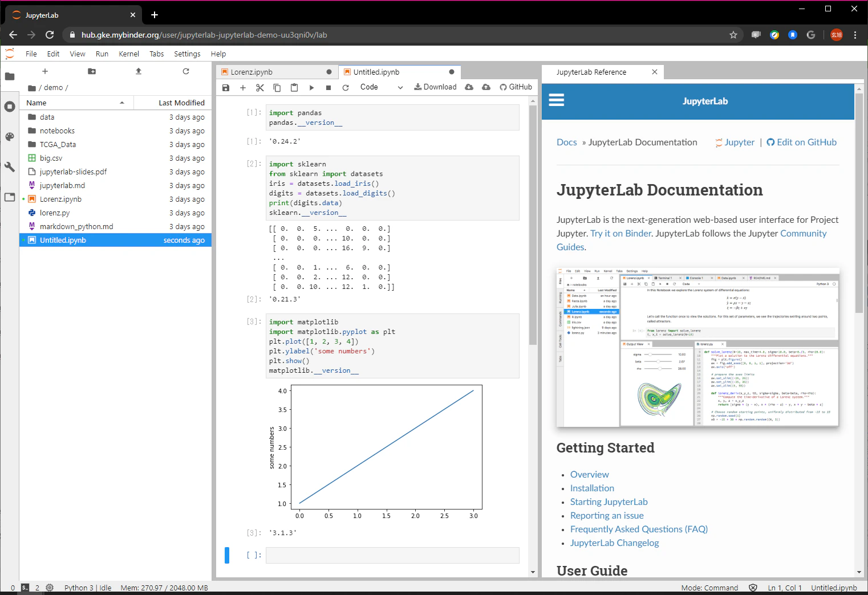Open the open Tabs sidebar panel
Image resolution: width=868 pixels, height=595 pixels.
coord(10,197)
